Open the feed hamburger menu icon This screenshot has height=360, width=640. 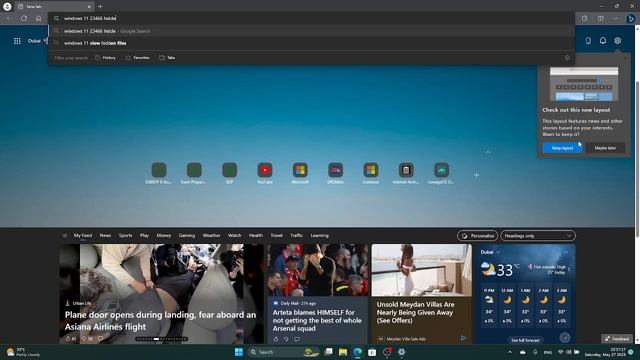(64, 236)
